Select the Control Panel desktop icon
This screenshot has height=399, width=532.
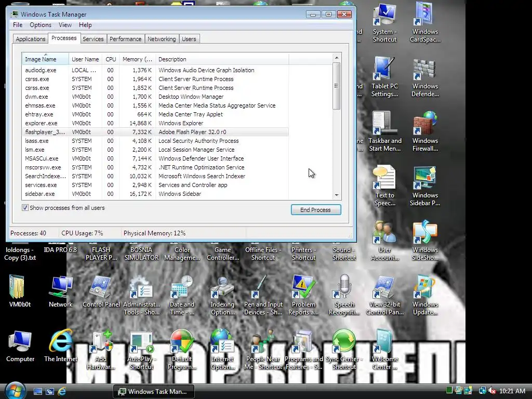pos(101,291)
